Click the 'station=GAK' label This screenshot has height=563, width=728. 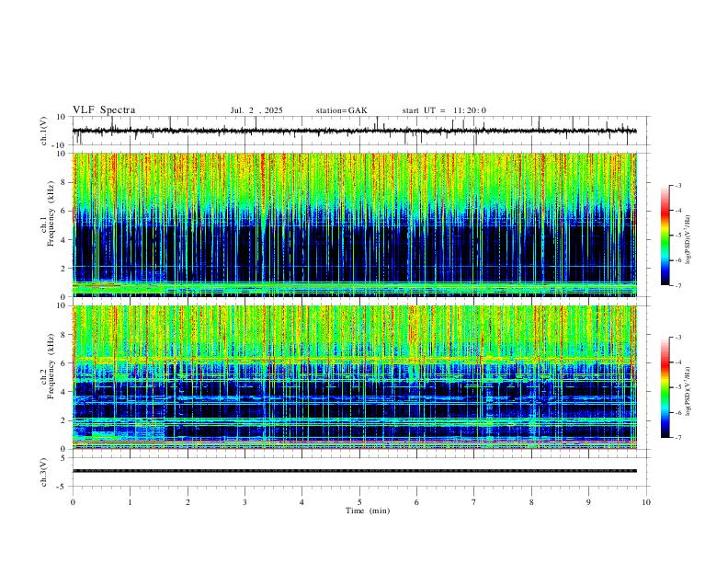(x=341, y=110)
